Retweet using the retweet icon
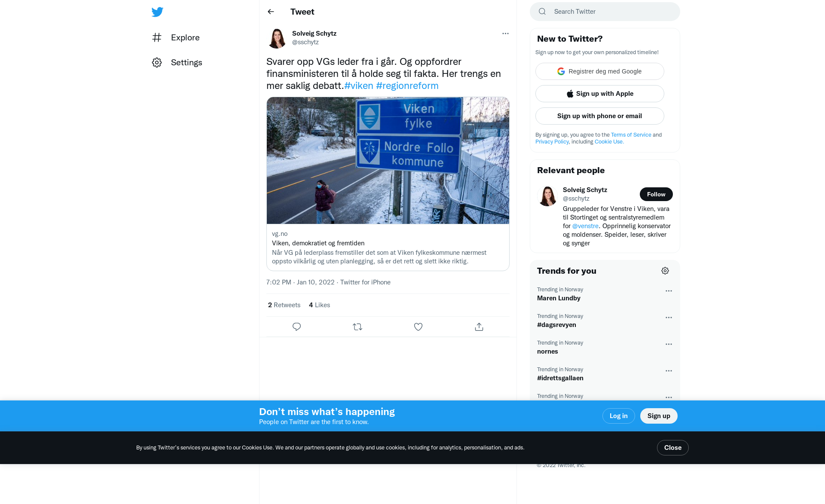825x504 pixels. pos(357,327)
